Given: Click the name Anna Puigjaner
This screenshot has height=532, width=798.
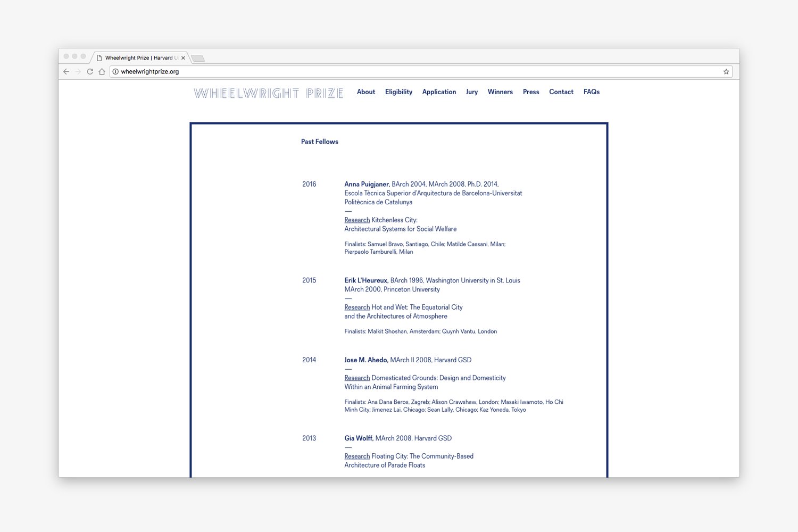Looking at the screenshot, I should 367,185.
